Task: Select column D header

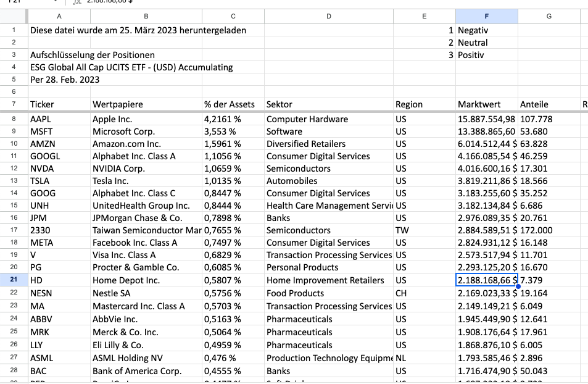Action: (329, 16)
